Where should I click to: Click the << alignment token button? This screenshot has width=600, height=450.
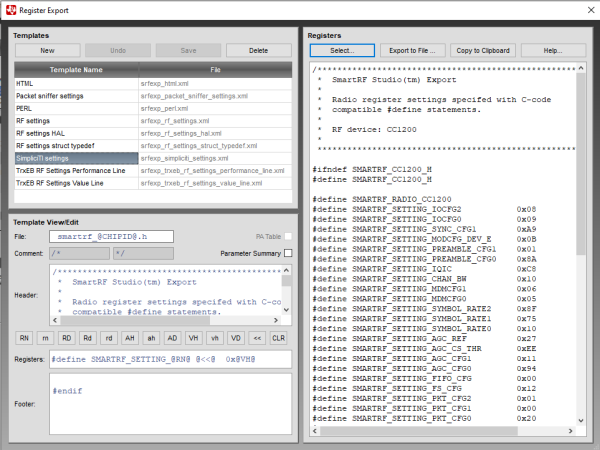tap(257, 338)
